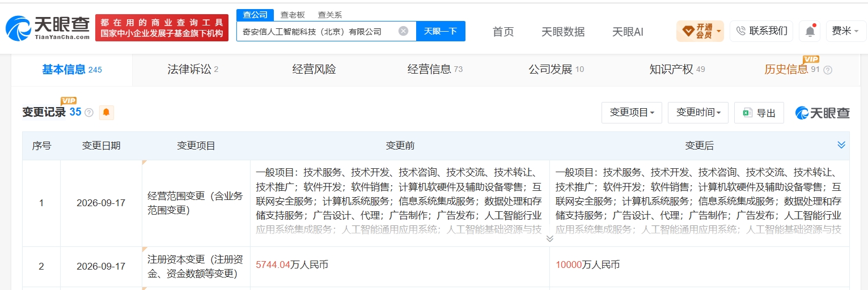Switch to the 查关系 search tab
This screenshot has width=868, height=290.
(329, 15)
